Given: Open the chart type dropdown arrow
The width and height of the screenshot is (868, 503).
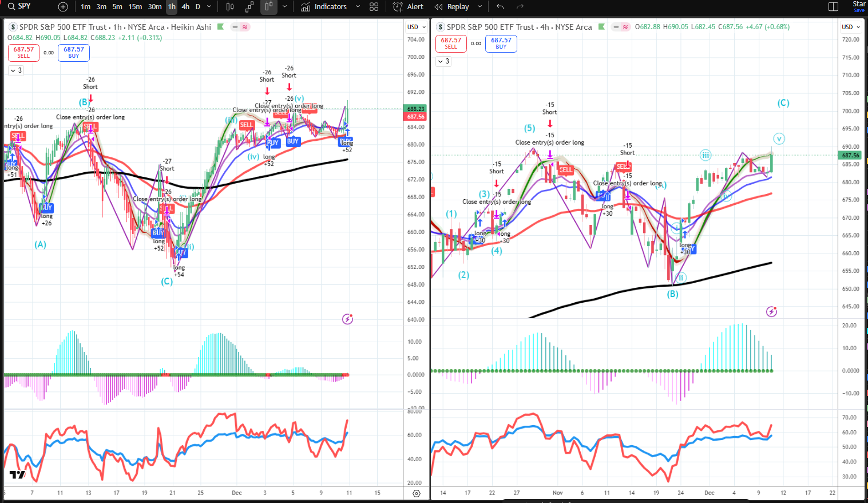Looking at the screenshot, I should (x=284, y=7).
